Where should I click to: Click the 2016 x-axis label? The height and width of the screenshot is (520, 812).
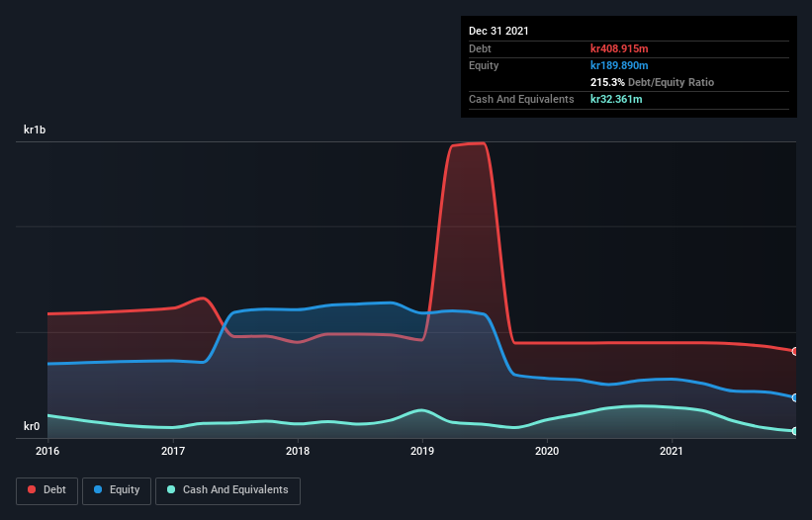[x=47, y=451]
